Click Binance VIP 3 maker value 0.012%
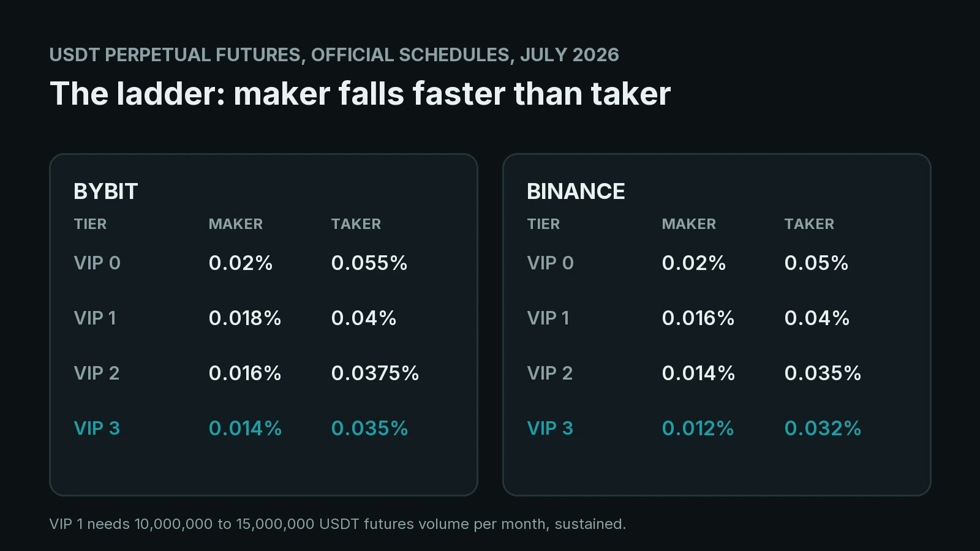Viewport: 980px width, 551px height. point(698,429)
